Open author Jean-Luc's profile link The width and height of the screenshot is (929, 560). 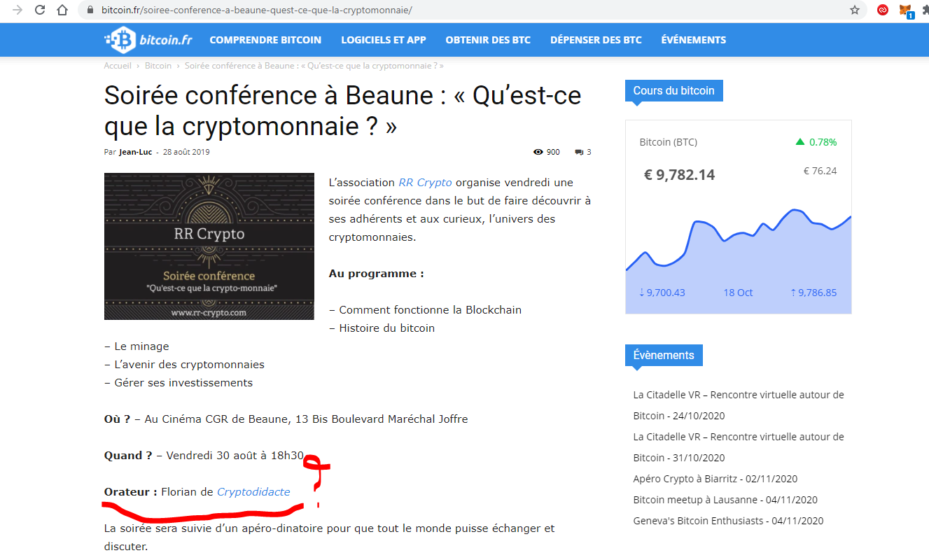135,152
